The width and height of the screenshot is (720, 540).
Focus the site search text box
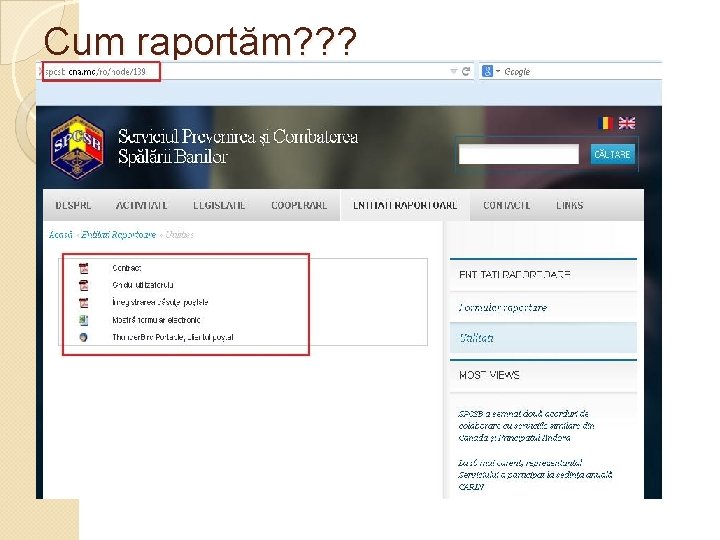(519, 154)
